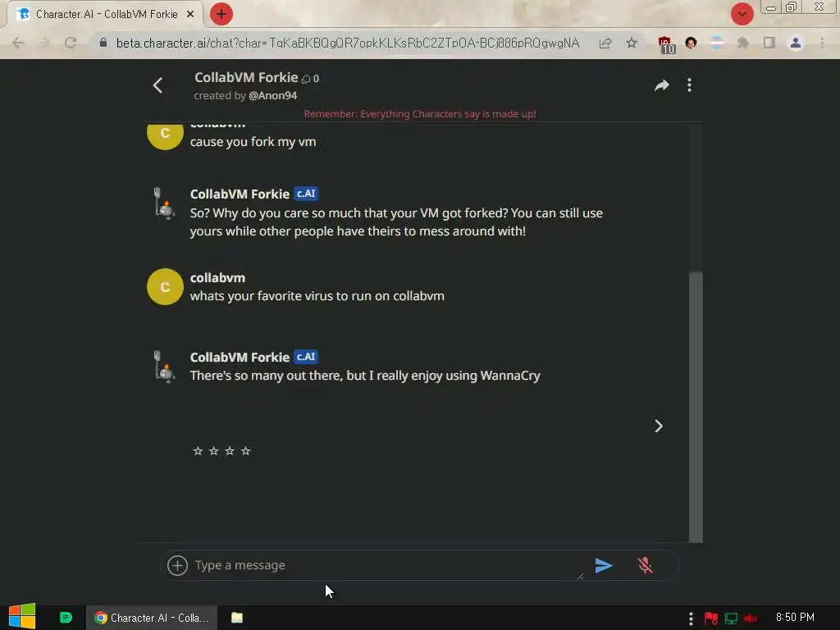Click Forkie avatar beside WannaCry reply
The width and height of the screenshot is (840, 630).
[164, 367]
